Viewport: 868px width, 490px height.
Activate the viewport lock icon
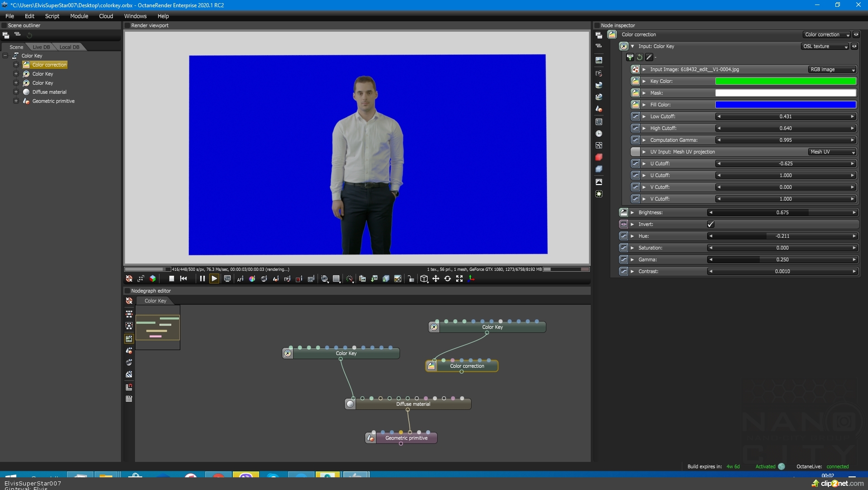[x=411, y=279]
